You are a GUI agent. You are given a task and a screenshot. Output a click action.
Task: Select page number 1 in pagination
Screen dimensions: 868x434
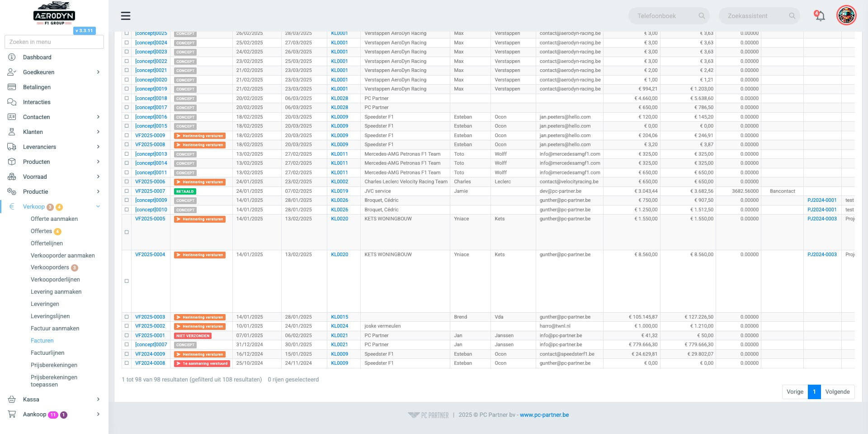click(814, 392)
